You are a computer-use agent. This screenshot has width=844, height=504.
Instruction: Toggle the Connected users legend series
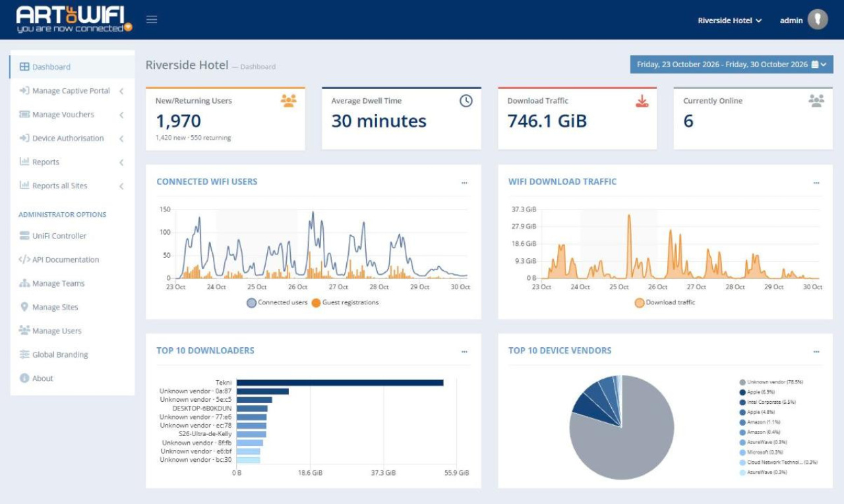pyautogui.click(x=277, y=302)
